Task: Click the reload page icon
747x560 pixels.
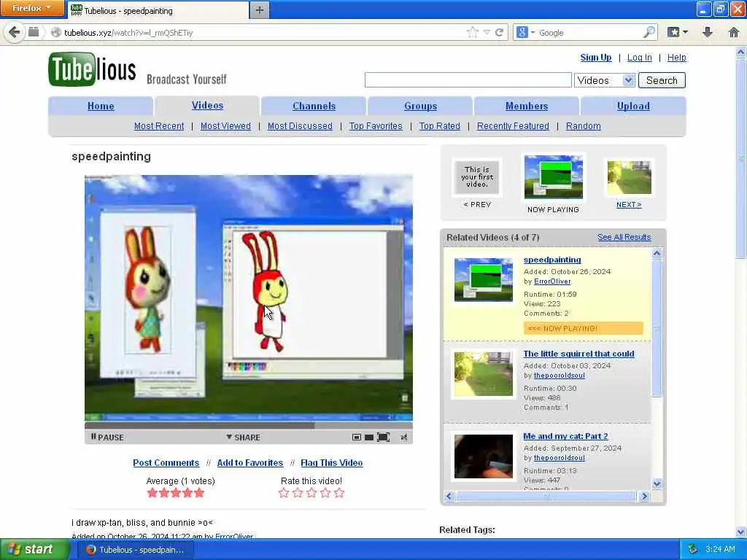Action: (x=499, y=32)
